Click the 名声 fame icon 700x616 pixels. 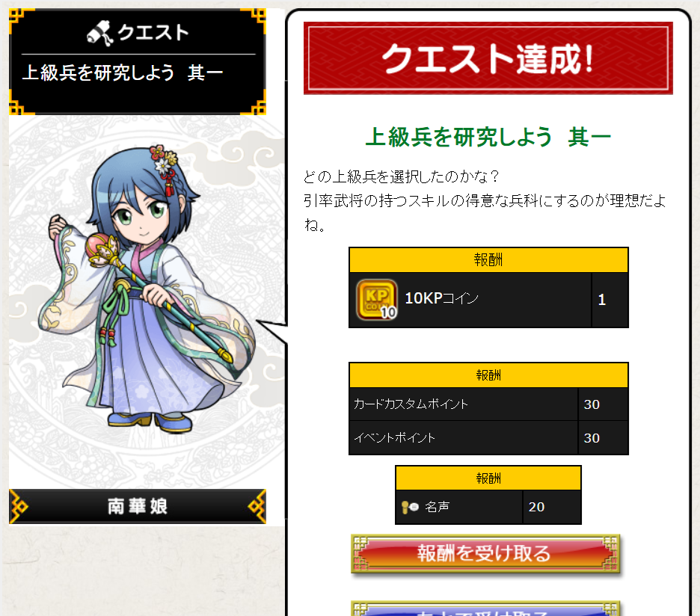pyautogui.click(x=410, y=507)
